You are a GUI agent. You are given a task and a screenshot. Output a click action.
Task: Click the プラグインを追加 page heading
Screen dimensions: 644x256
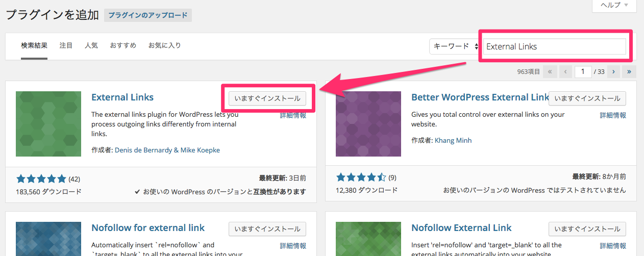tap(52, 15)
